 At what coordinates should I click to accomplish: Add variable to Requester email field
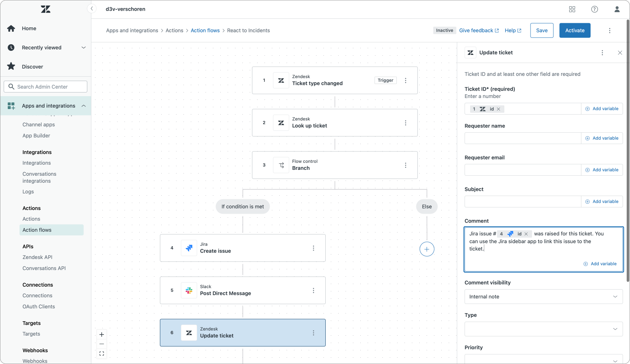point(602,170)
